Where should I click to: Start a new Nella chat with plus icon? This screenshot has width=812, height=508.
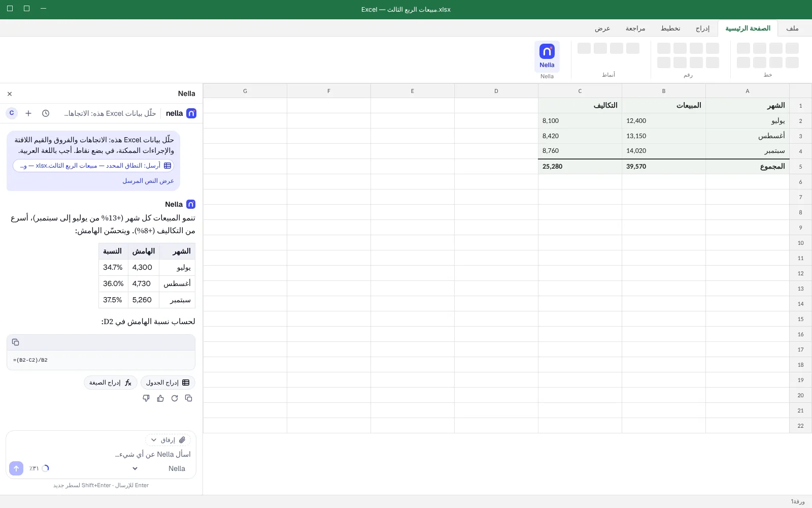pyautogui.click(x=28, y=113)
